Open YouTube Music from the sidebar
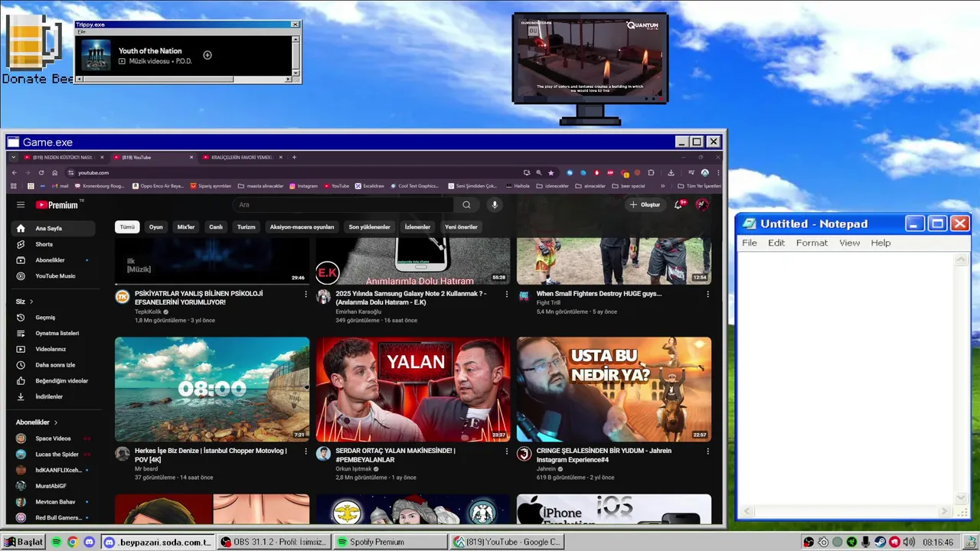Screen dimensions: 980x551 pos(52,276)
